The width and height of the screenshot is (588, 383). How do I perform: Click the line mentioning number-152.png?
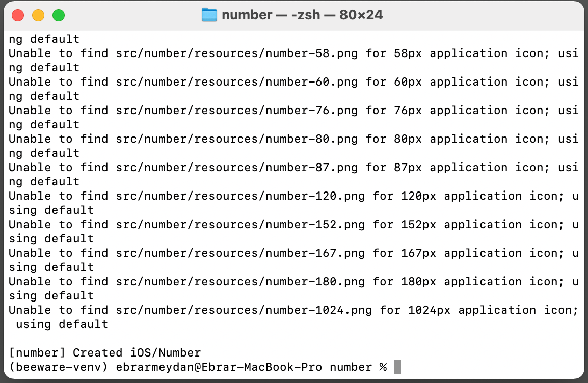coord(293,224)
